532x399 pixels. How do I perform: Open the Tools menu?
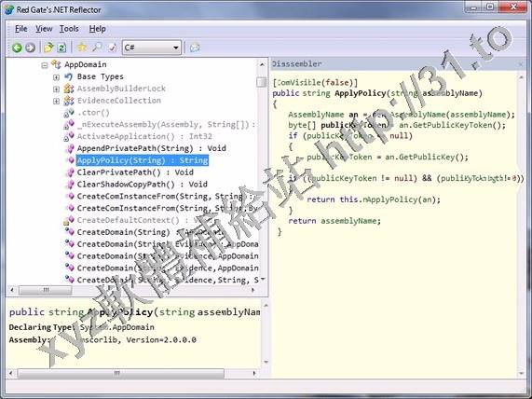[x=69, y=29]
